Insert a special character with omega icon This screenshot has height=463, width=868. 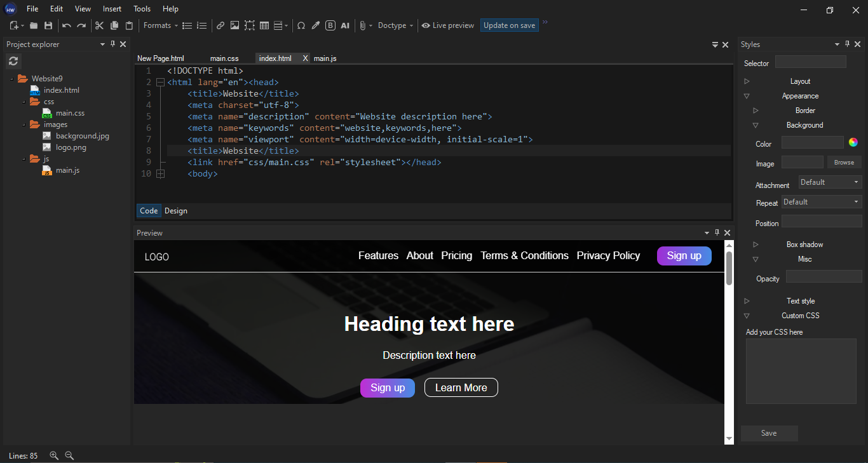[301, 25]
